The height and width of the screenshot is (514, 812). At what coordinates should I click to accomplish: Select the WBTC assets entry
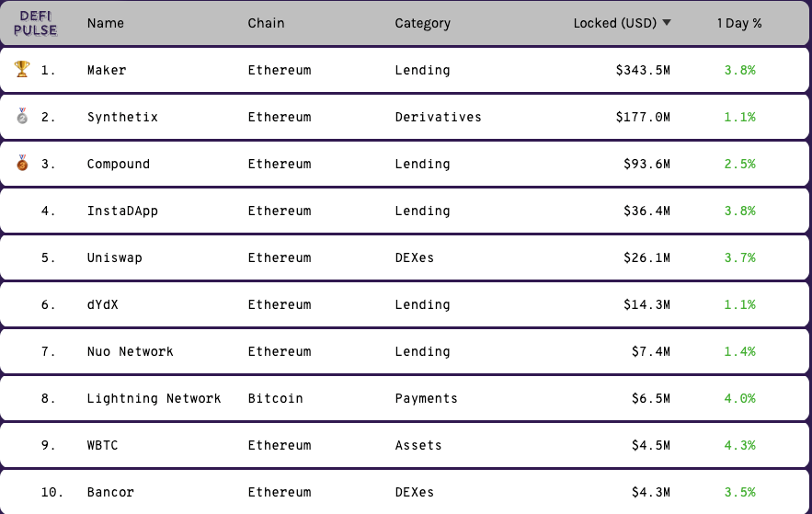(x=102, y=445)
